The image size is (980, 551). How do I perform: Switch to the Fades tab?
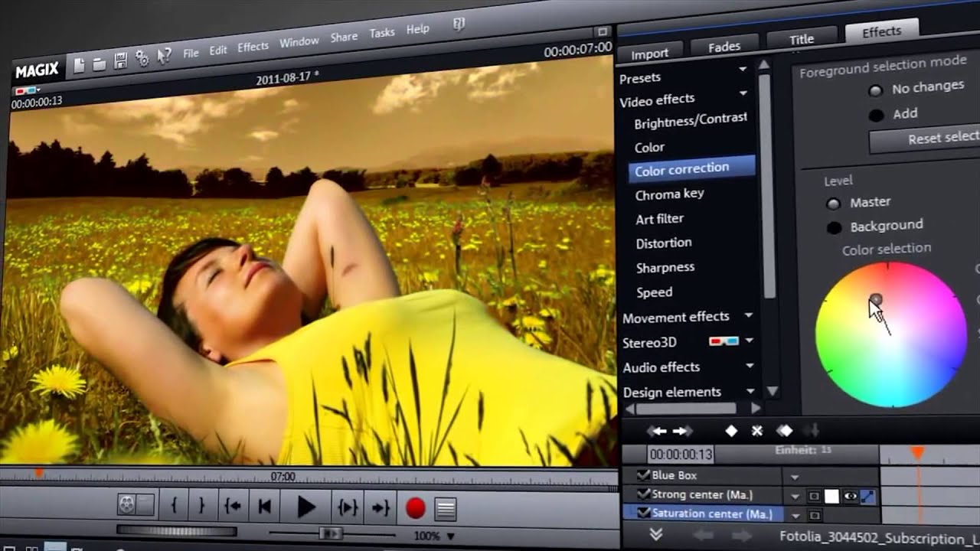(x=724, y=47)
